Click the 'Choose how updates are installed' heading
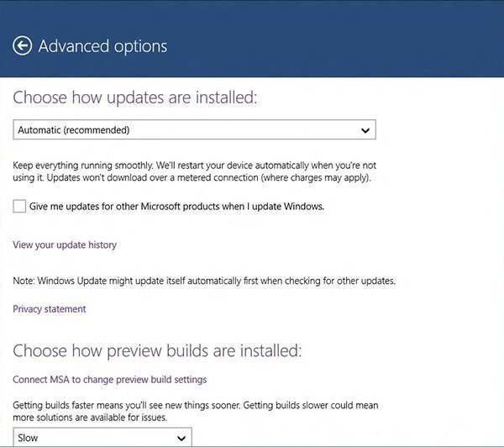 (x=135, y=97)
